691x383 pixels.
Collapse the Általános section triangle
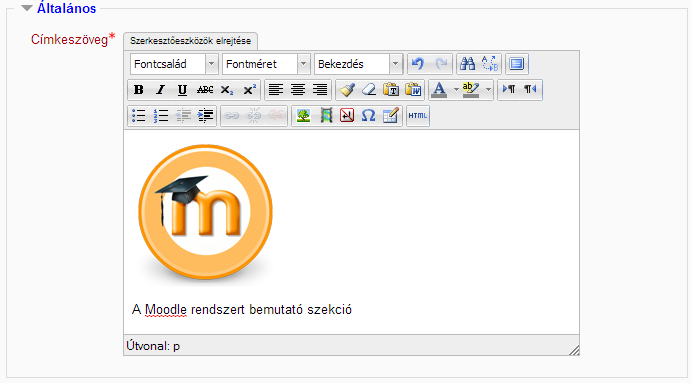coord(27,8)
